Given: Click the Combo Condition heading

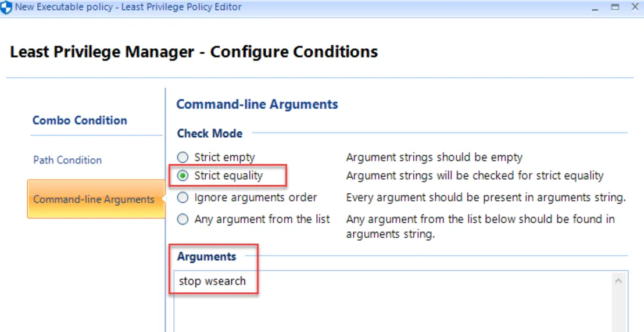Looking at the screenshot, I should (x=80, y=120).
